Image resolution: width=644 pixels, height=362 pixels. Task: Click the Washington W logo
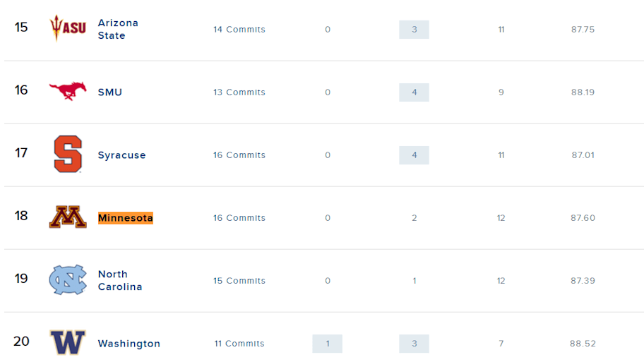[68, 342]
